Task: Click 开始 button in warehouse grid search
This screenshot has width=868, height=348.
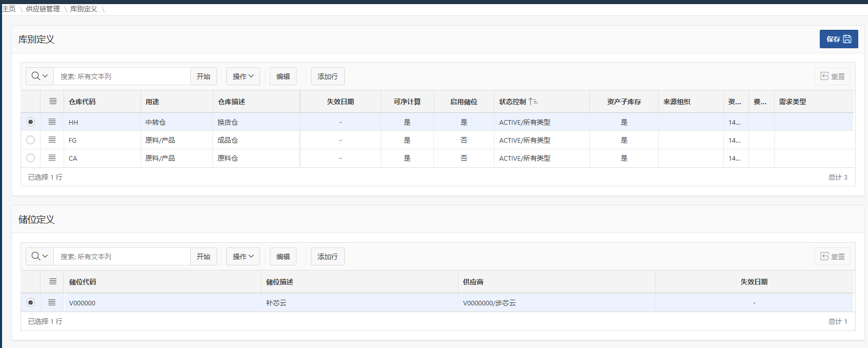Action: [x=204, y=76]
